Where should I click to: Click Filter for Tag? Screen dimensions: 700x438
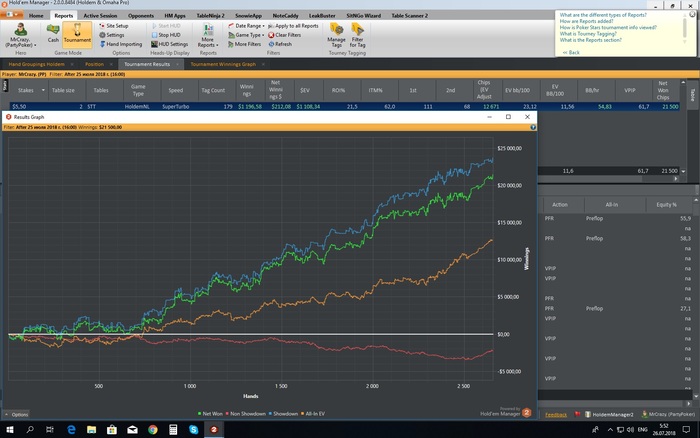[358, 35]
